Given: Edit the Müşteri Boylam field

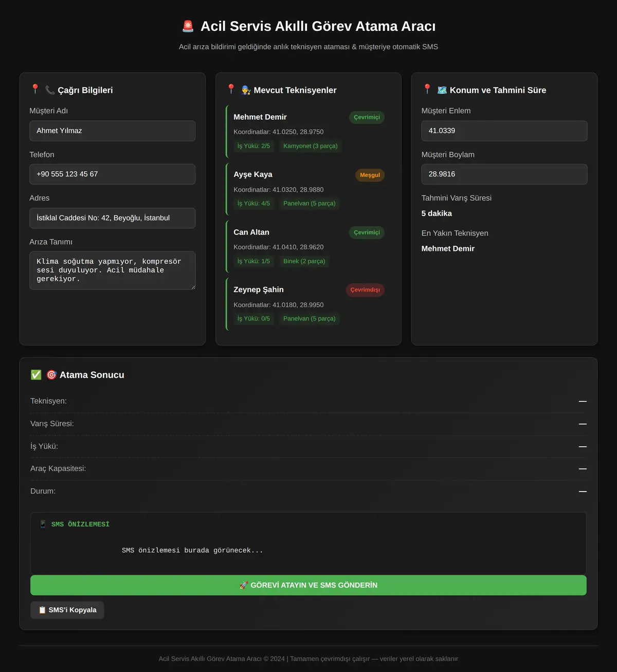Looking at the screenshot, I should [x=504, y=174].
